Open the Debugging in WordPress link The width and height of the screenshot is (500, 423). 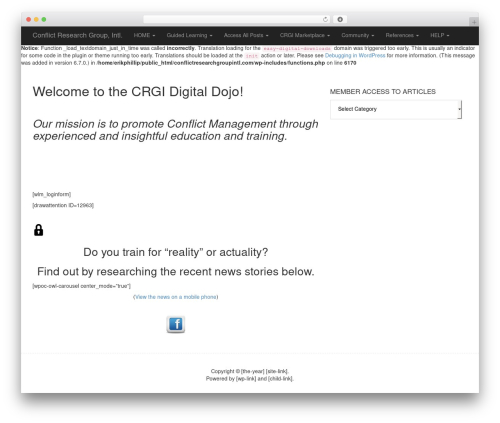click(355, 56)
